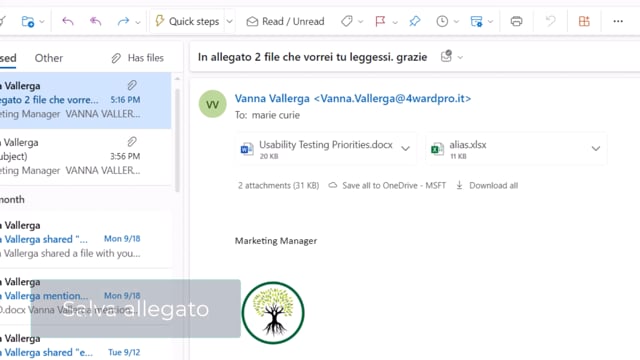Image resolution: width=640 pixels, height=360 pixels.
Task: Switch to the Other inbox tab
Action: (x=49, y=58)
